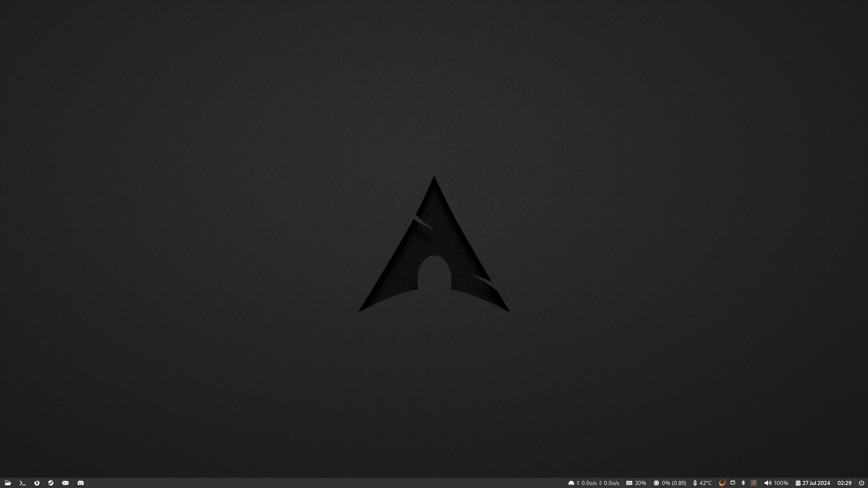868x488 pixels.
Task: Click the power button icon
Action: click(x=861, y=483)
